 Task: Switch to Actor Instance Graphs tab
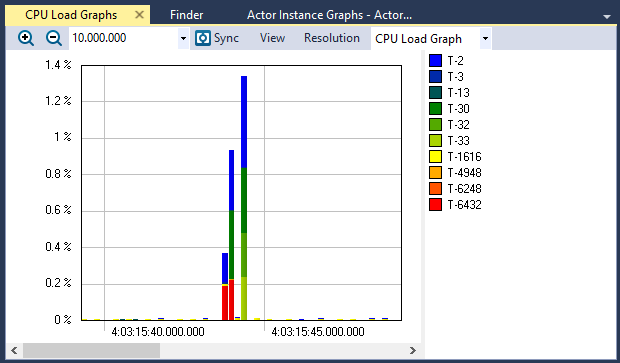coord(329,15)
